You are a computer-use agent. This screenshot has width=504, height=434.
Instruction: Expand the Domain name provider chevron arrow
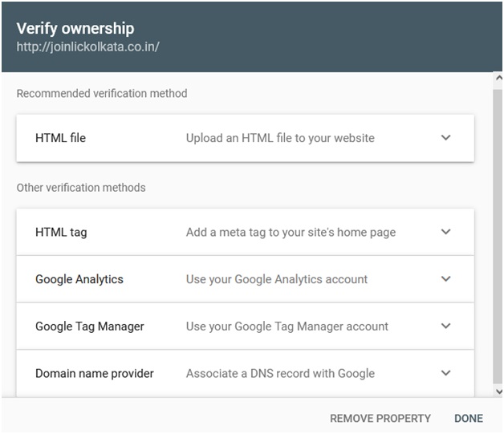(x=445, y=373)
